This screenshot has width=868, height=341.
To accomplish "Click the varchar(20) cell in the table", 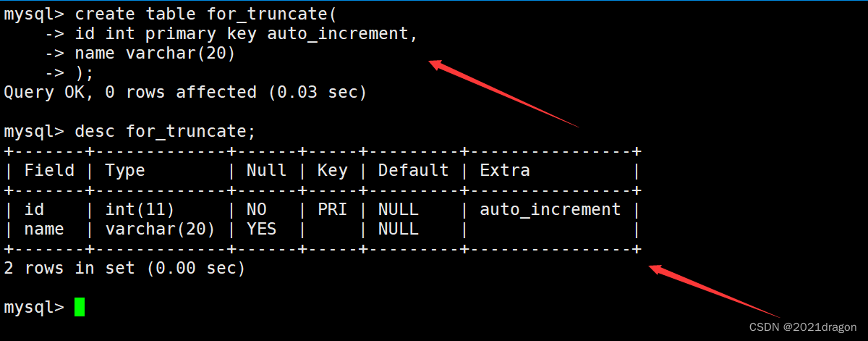I will point(160,230).
